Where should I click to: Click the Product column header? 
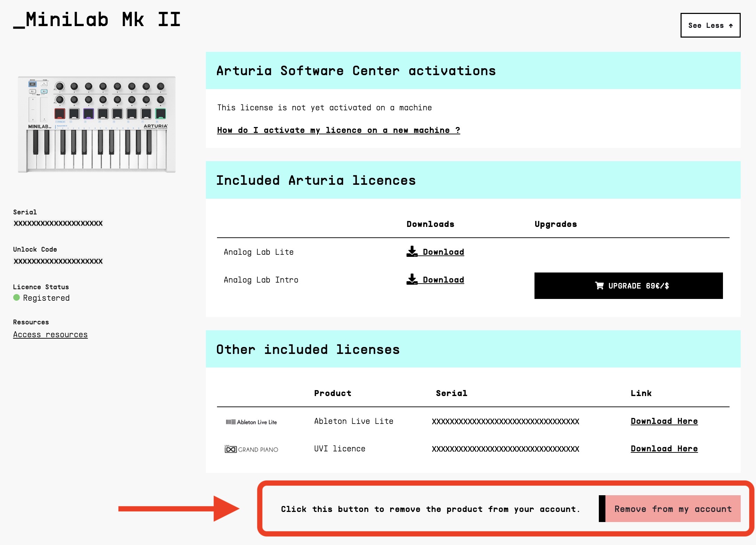[x=333, y=393]
